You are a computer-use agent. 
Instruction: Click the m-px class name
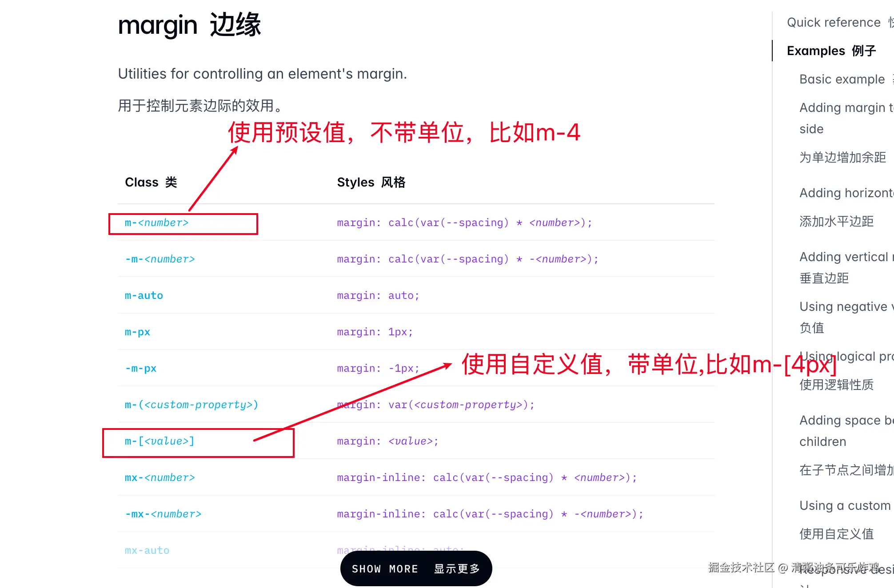[137, 332]
